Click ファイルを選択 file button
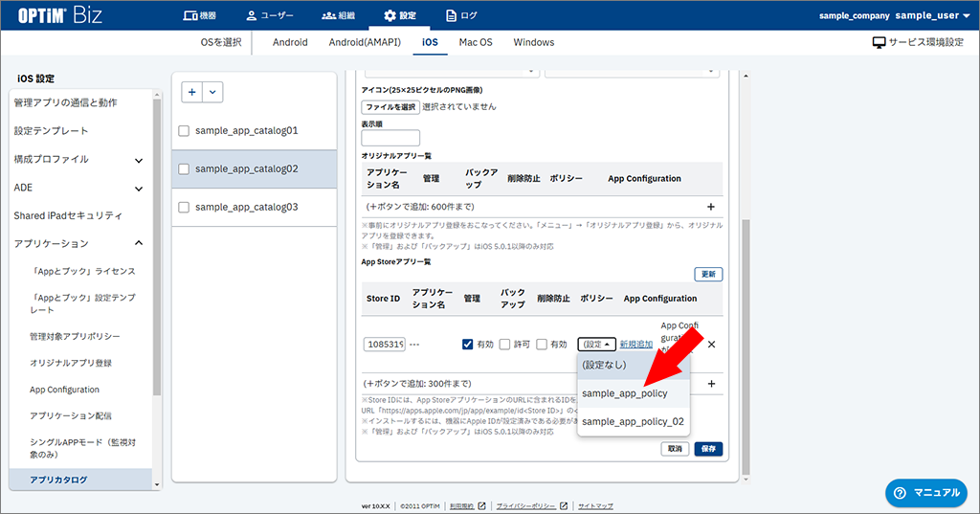This screenshot has width=980, height=514. (x=390, y=107)
